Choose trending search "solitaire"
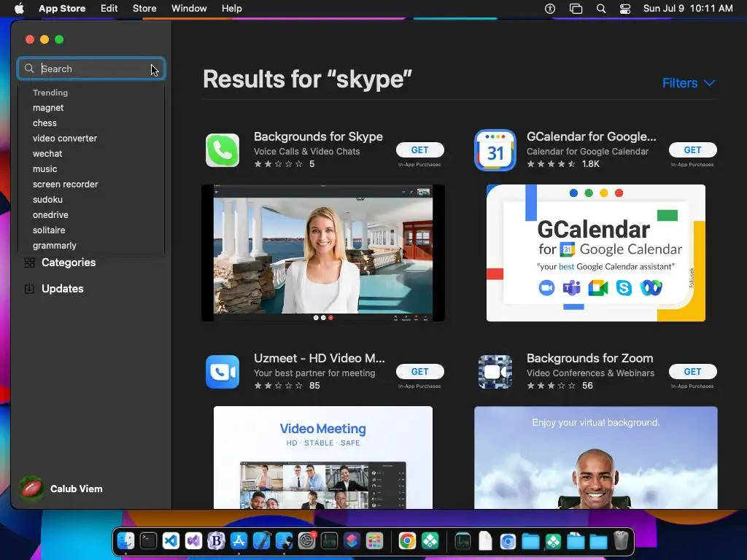747x560 pixels. click(49, 230)
